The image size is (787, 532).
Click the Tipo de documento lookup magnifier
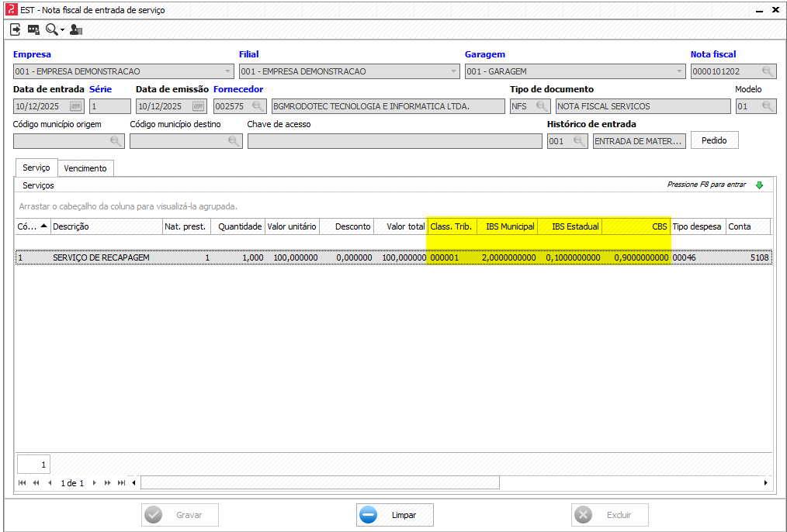point(542,106)
